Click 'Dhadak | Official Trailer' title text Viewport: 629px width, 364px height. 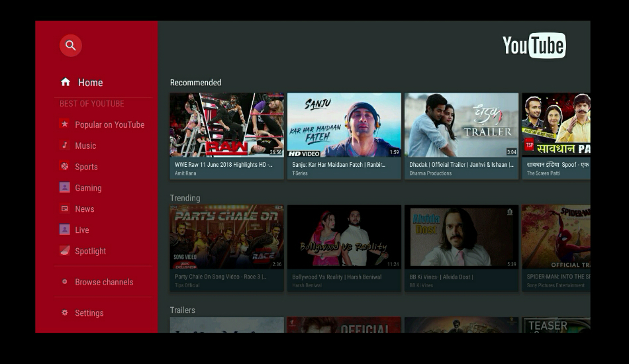pos(461,165)
